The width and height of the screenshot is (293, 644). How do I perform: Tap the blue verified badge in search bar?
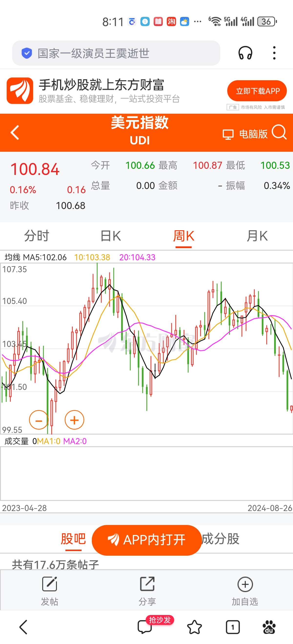click(26, 53)
